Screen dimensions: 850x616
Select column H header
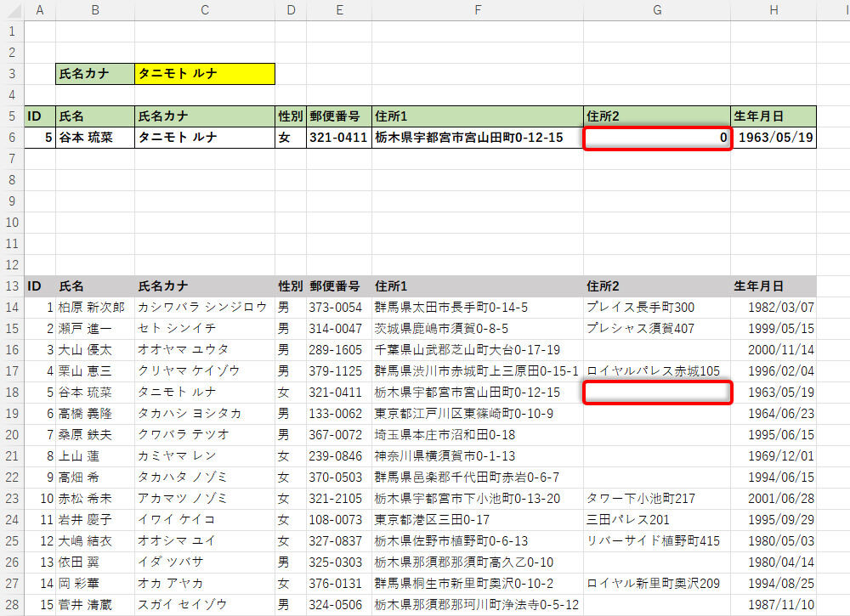pos(773,10)
